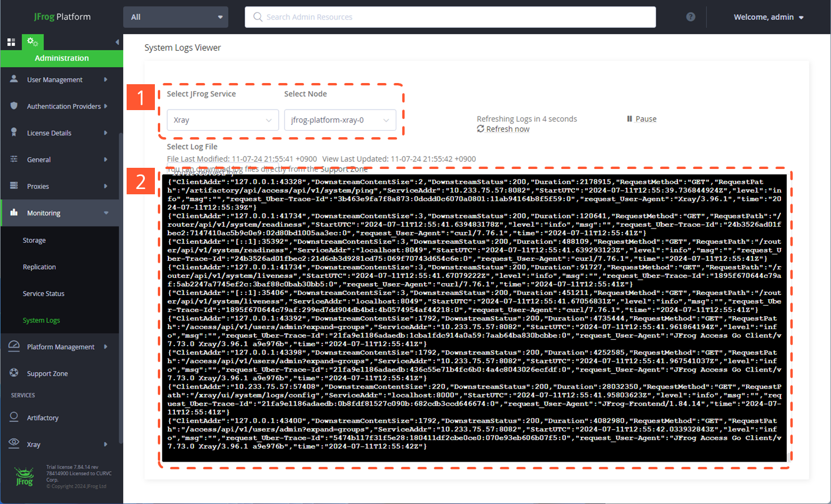Click the refresh circular arrow icon
The image size is (831, 504).
(481, 128)
